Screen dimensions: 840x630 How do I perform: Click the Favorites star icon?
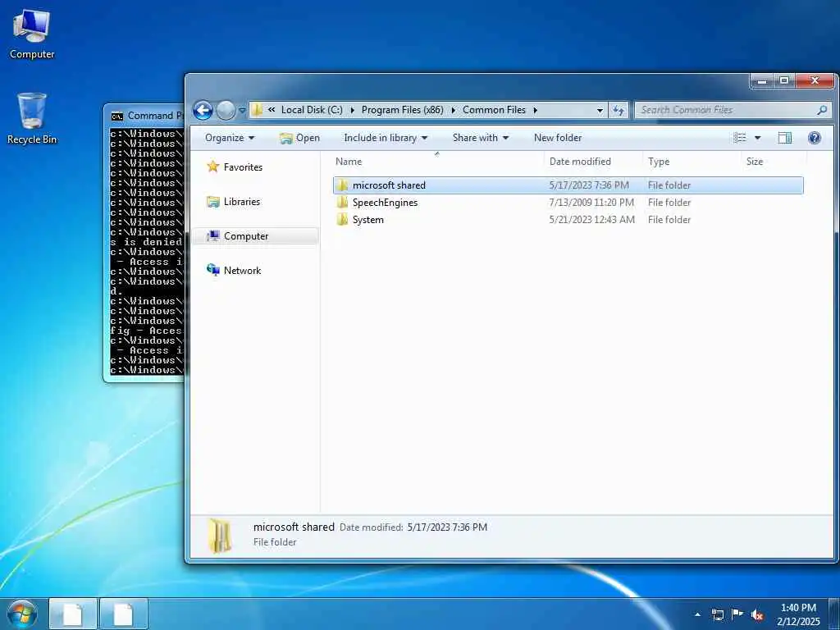tap(213, 167)
